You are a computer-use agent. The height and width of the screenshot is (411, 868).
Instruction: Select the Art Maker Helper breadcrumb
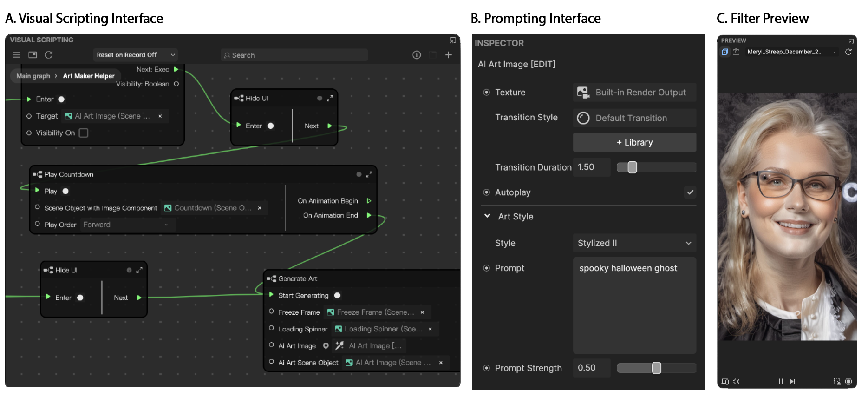[x=89, y=76]
